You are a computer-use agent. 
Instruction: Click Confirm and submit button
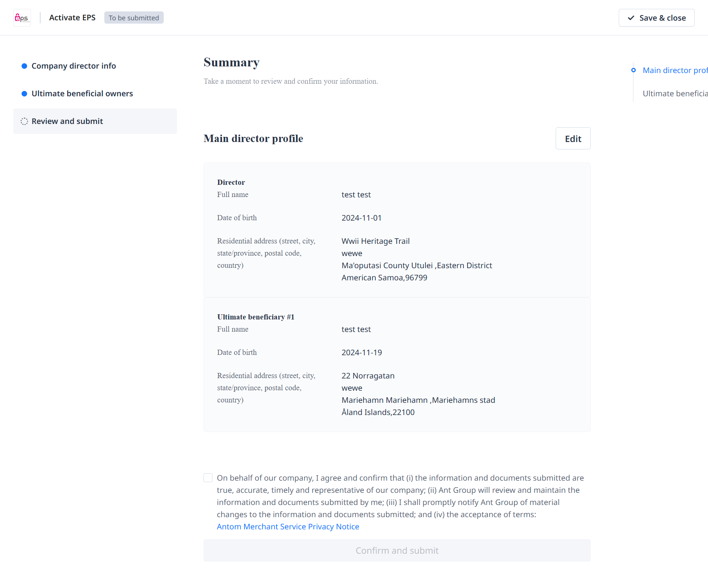(x=397, y=550)
